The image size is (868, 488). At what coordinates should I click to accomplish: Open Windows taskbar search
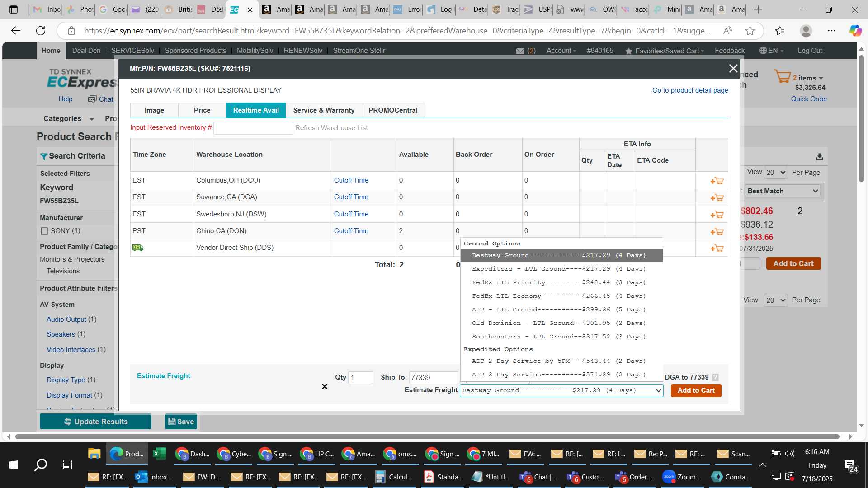pyautogui.click(x=41, y=465)
